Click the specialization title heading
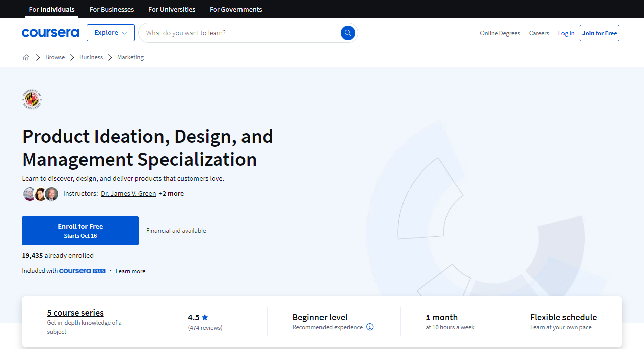644x349 pixels. [x=147, y=148]
